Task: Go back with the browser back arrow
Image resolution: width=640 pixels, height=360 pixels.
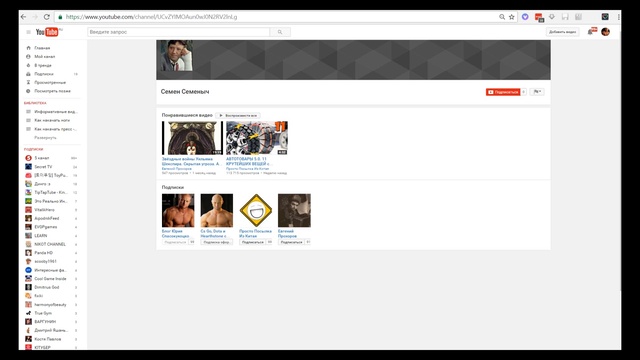Action: tap(24, 17)
